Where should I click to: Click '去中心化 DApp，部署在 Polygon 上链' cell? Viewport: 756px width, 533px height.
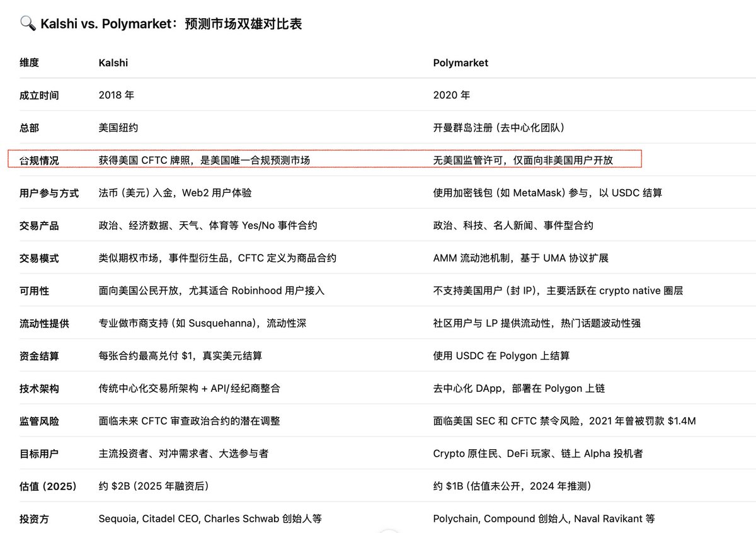tap(519, 389)
